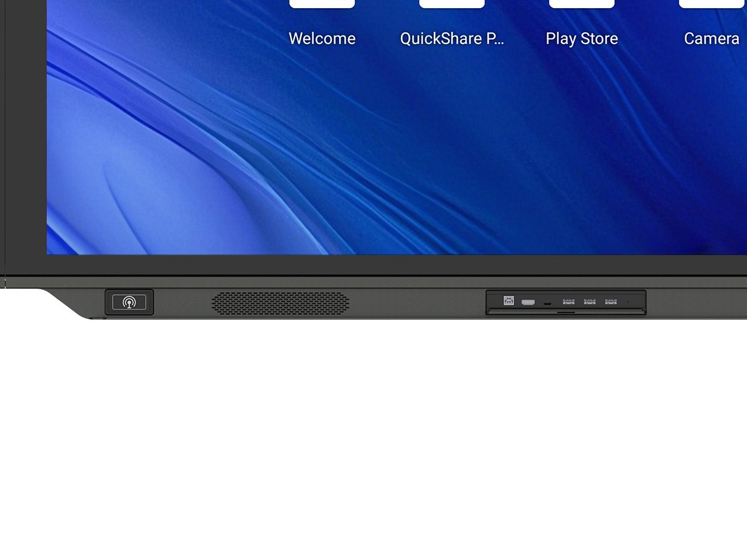Tap the white icon tile above Welcome
747x560 pixels.
322,4
